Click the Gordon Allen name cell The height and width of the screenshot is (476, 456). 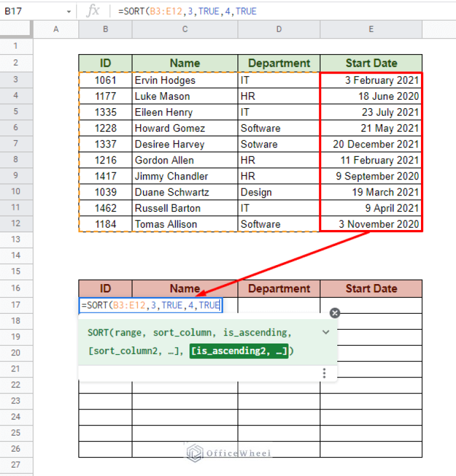185,160
